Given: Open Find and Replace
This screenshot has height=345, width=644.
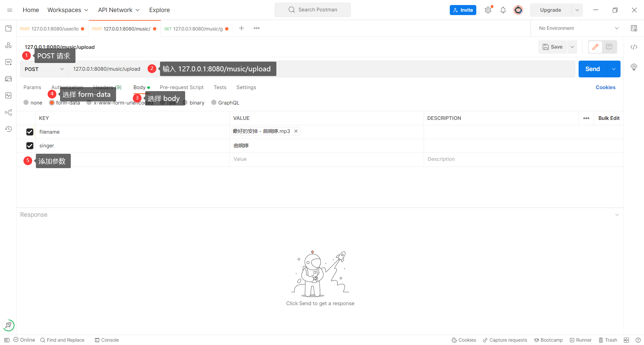Looking at the screenshot, I should click(62, 340).
